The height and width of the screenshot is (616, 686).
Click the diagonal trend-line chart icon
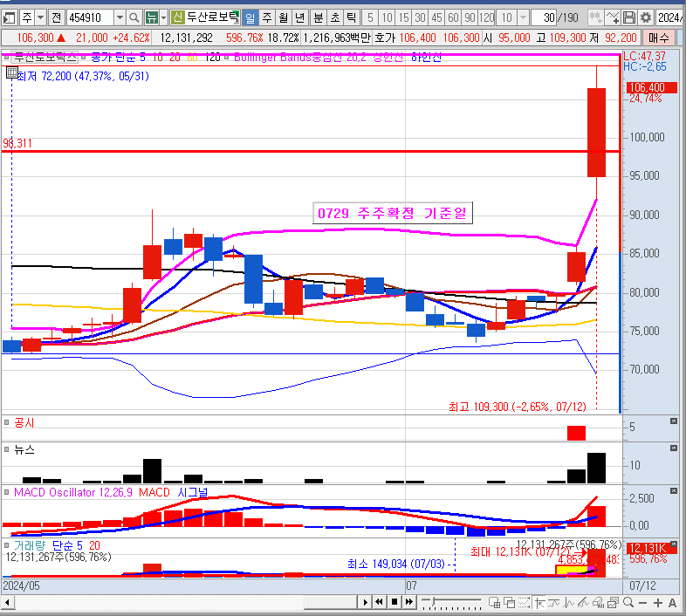click(x=583, y=603)
